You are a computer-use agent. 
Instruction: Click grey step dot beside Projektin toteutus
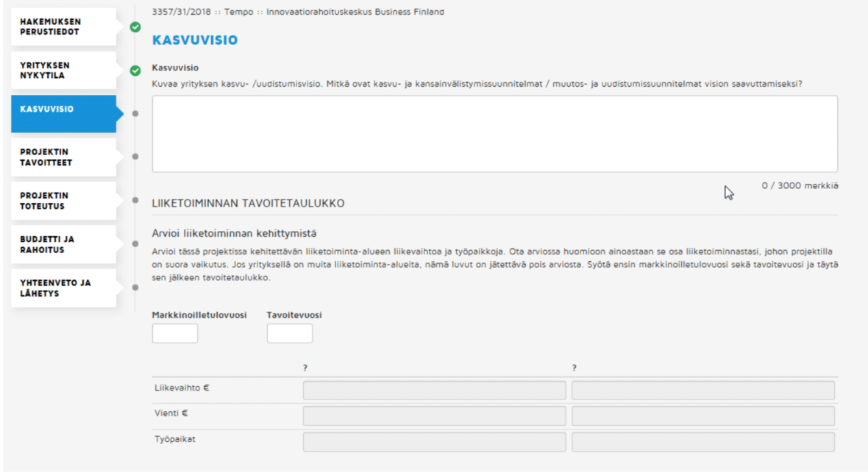[135, 200]
